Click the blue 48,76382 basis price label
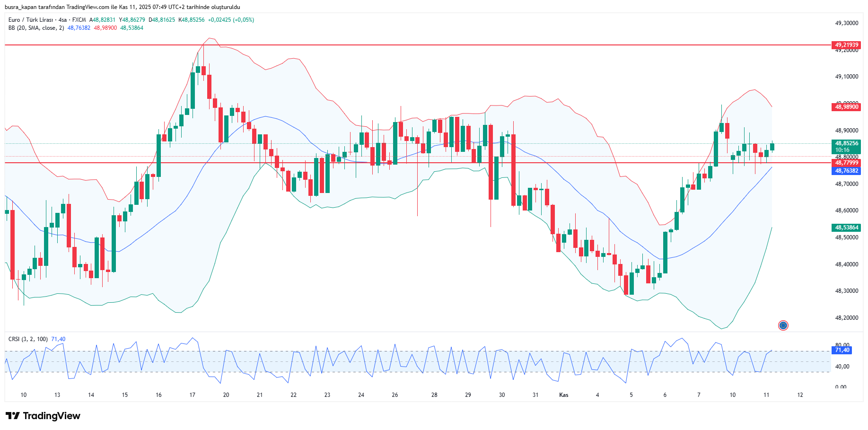Viewport: 868px width, 430px height. pyautogui.click(x=846, y=171)
